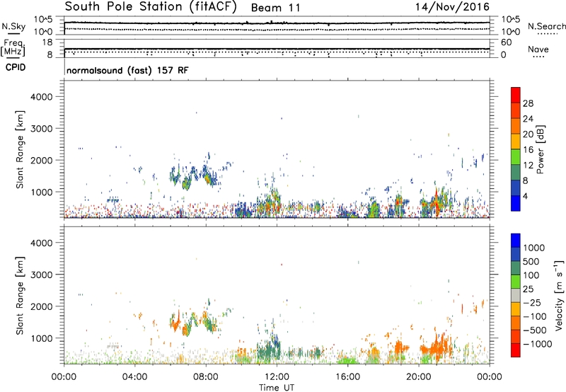This screenshot has height=392, width=566.
Task: Select the CPID label
Action: [x=16, y=67]
